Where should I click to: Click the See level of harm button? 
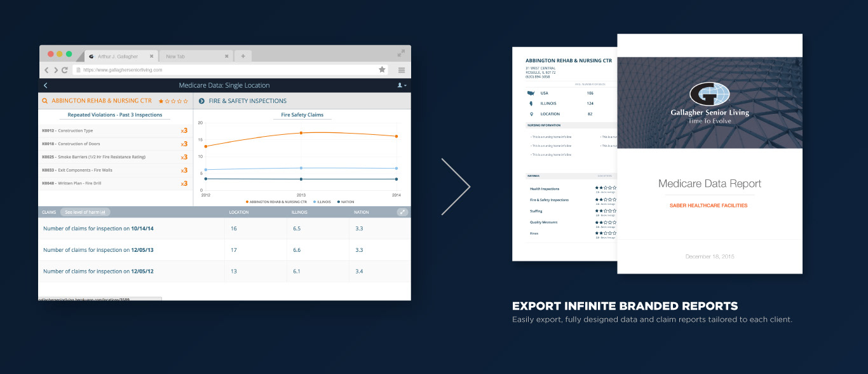tap(86, 212)
